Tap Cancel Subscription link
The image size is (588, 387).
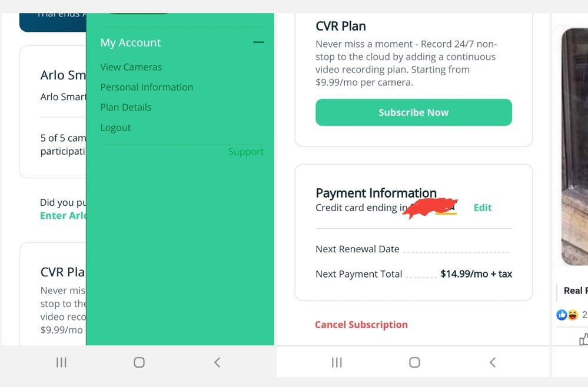click(361, 325)
